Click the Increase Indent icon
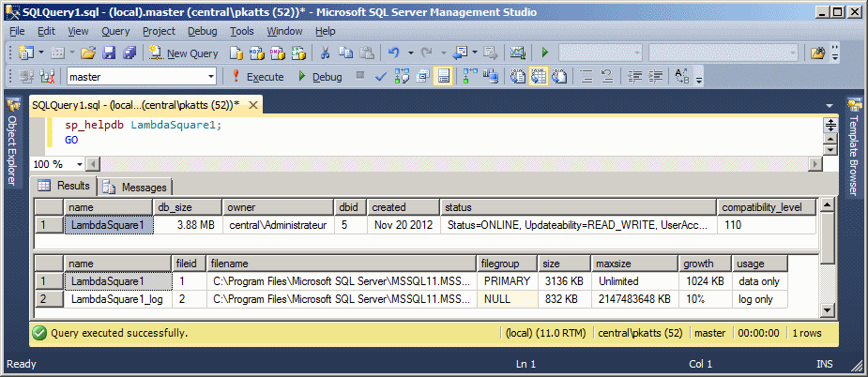Viewport: 868px width, 377px height. click(x=655, y=77)
